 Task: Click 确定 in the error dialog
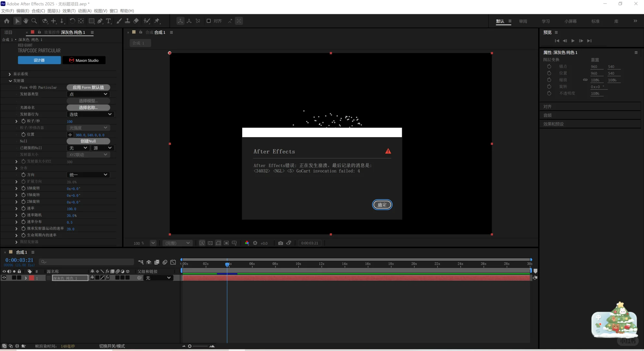[382, 205]
